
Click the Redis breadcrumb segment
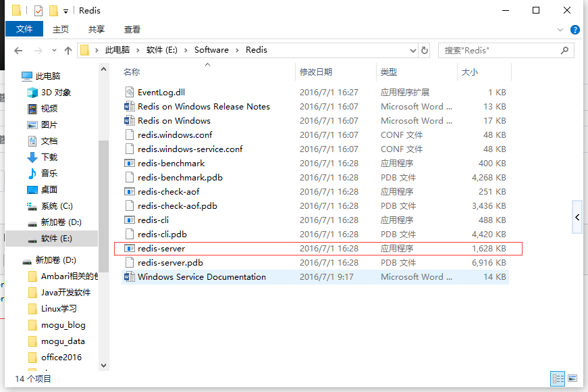[x=257, y=50]
